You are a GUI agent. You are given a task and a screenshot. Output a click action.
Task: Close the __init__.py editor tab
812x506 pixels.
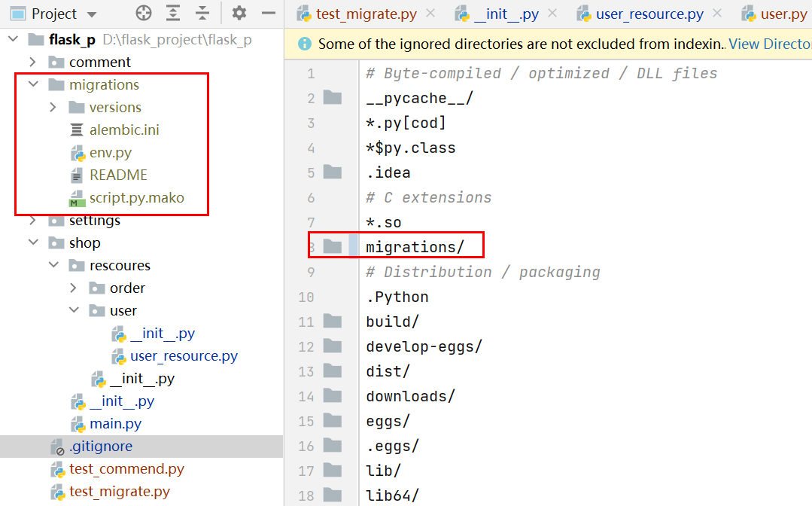click(552, 14)
